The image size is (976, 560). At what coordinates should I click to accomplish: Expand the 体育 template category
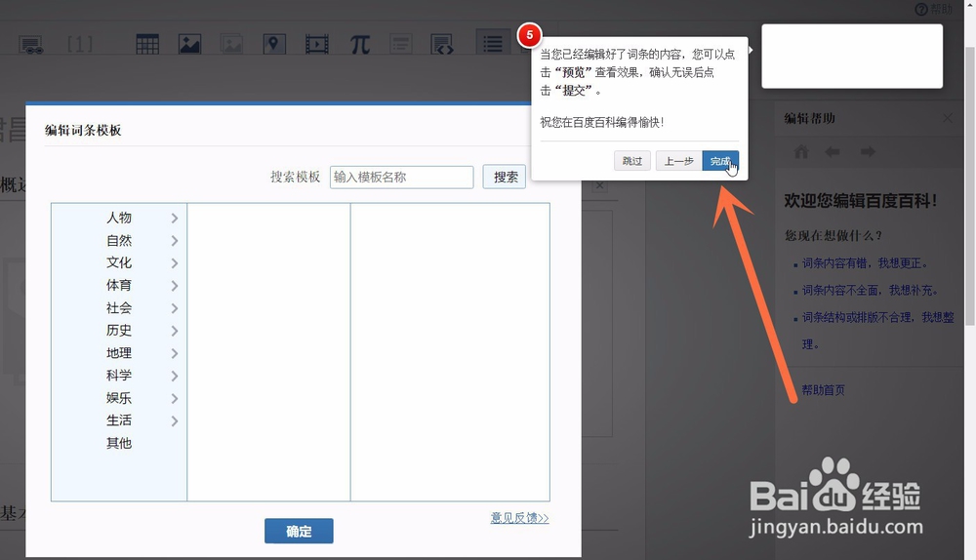[119, 285]
